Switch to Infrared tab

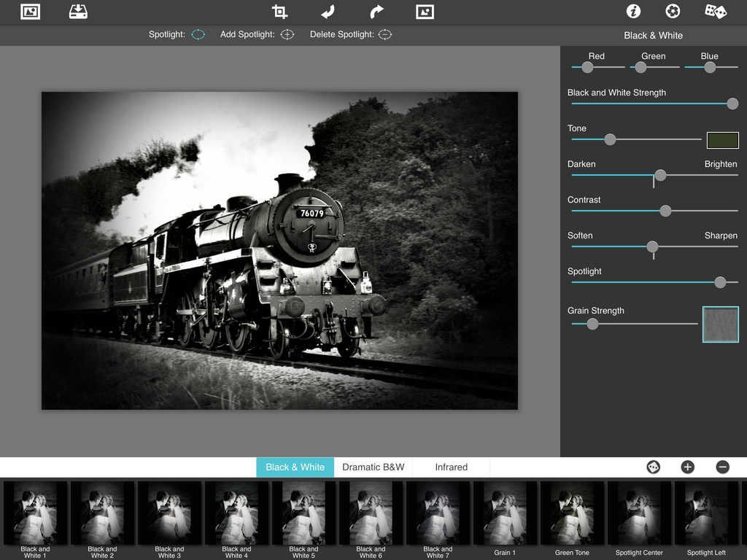pos(451,467)
